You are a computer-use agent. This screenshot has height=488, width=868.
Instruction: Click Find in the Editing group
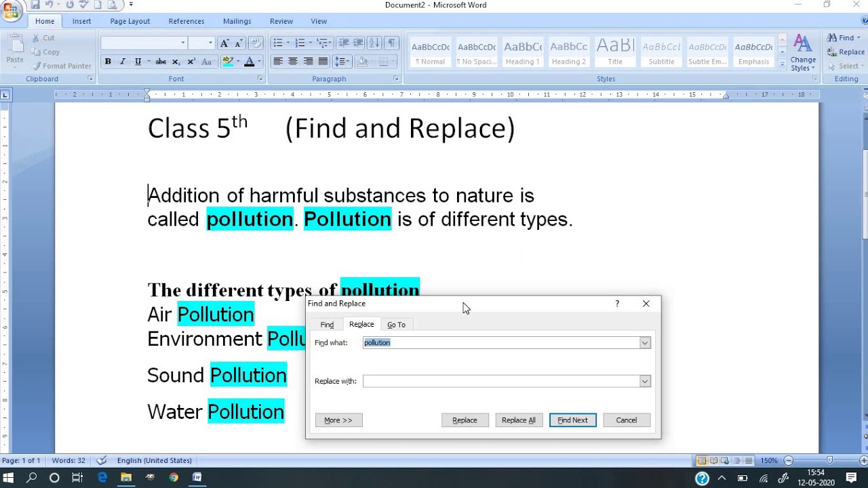tap(841, 38)
